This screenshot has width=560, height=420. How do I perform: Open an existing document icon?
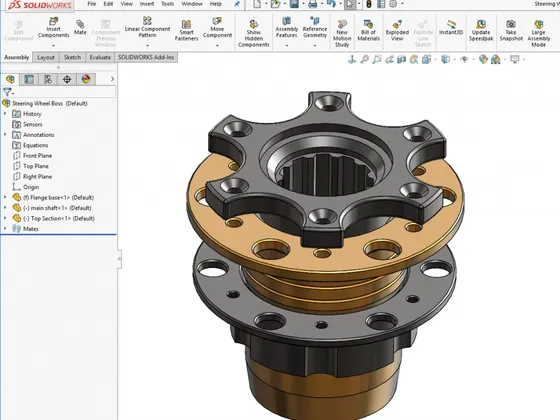click(275, 4)
